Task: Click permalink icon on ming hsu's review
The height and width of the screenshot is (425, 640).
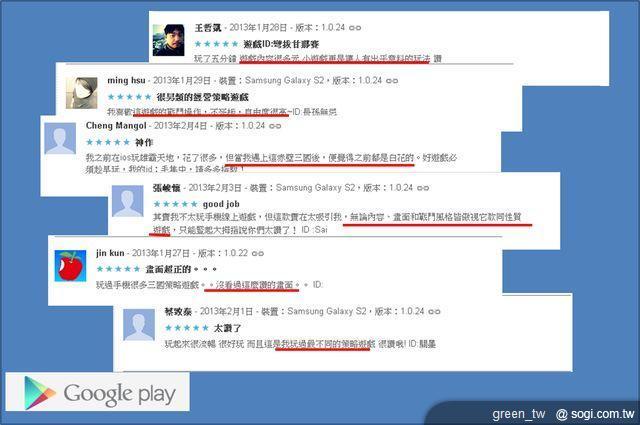Action: click(392, 81)
